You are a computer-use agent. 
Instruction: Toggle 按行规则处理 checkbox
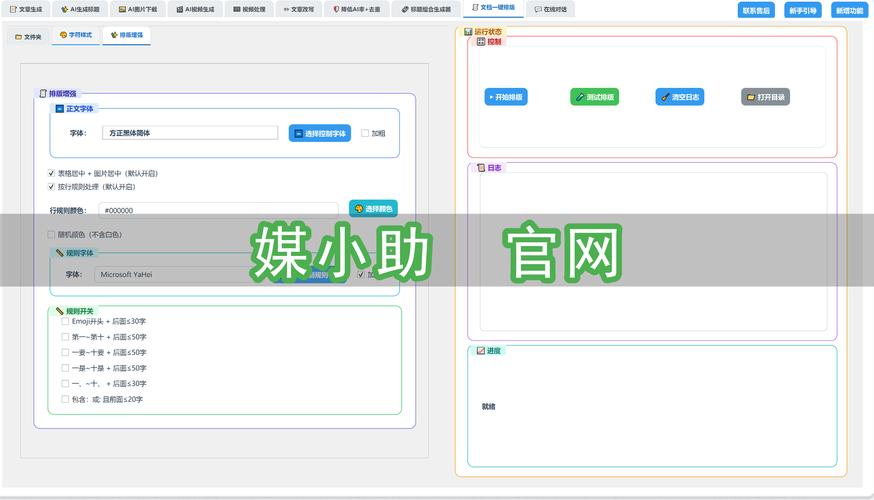tap(52, 186)
